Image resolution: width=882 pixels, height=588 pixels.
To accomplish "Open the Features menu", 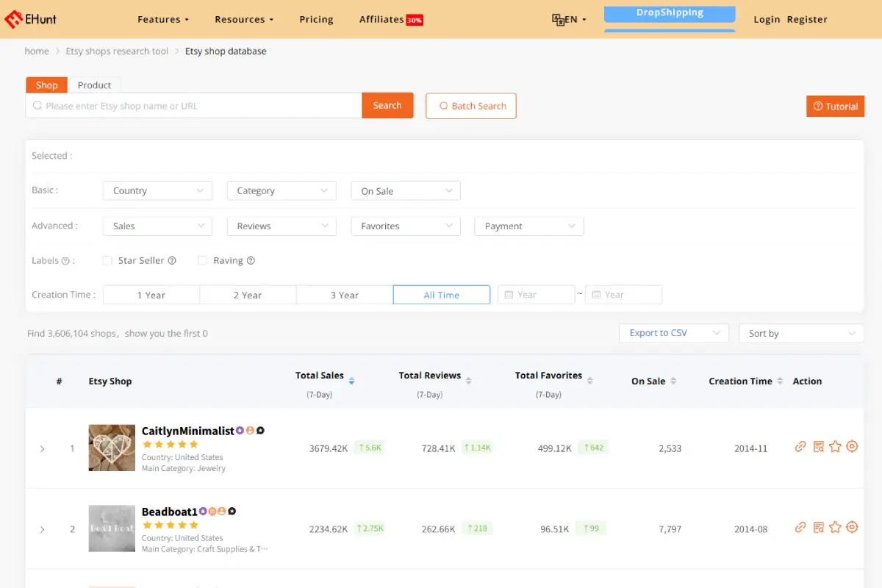I will 162,19.
